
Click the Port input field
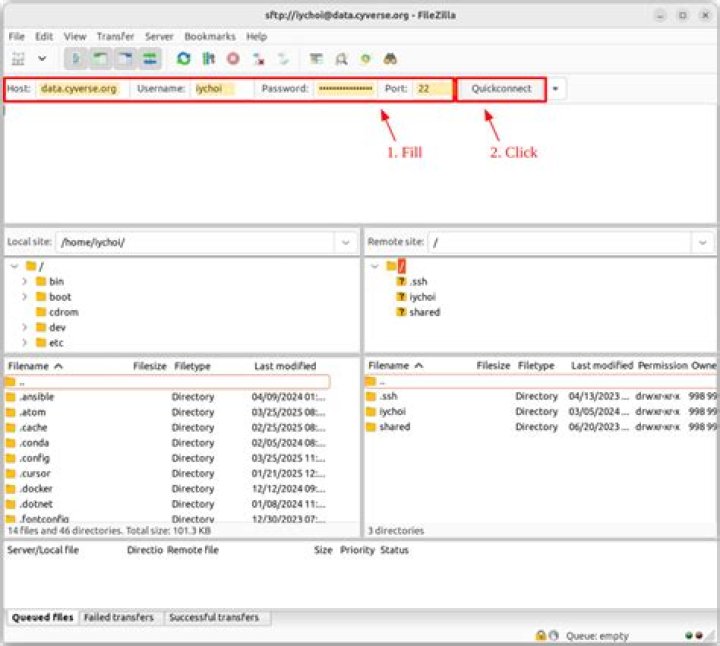pos(432,89)
